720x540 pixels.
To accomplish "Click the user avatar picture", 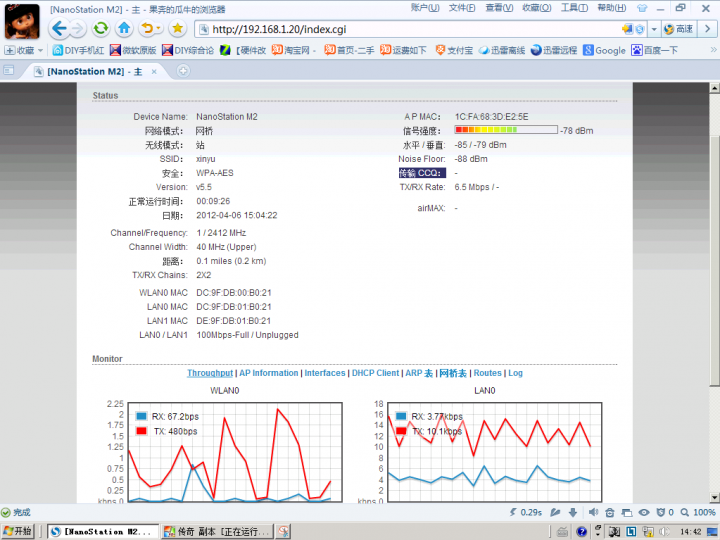I will [x=22, y=22].
